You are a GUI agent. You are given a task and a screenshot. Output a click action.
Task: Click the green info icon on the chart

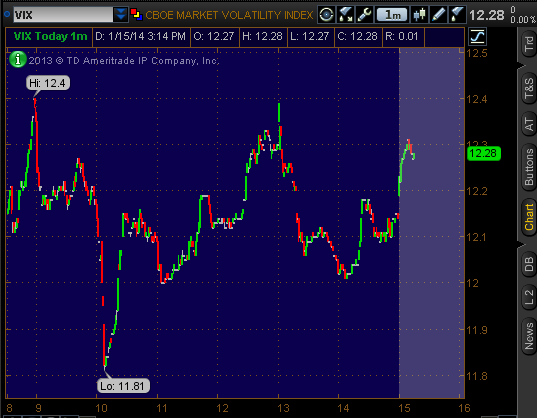(x=17, y=59)
